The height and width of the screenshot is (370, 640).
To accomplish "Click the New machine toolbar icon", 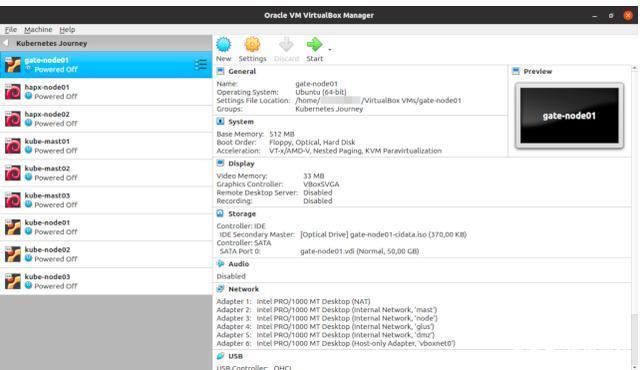I will (x=224, y=44).
